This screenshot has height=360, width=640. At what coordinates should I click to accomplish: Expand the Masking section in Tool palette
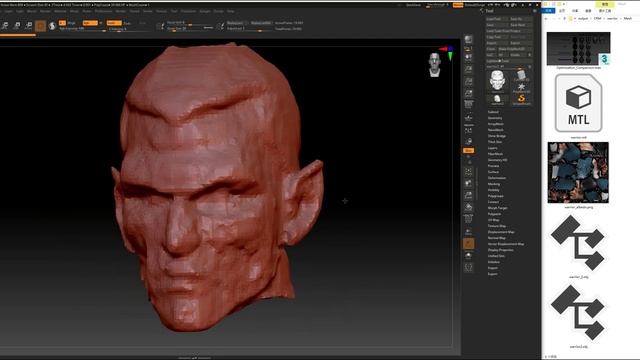click(x=494, y=184)
